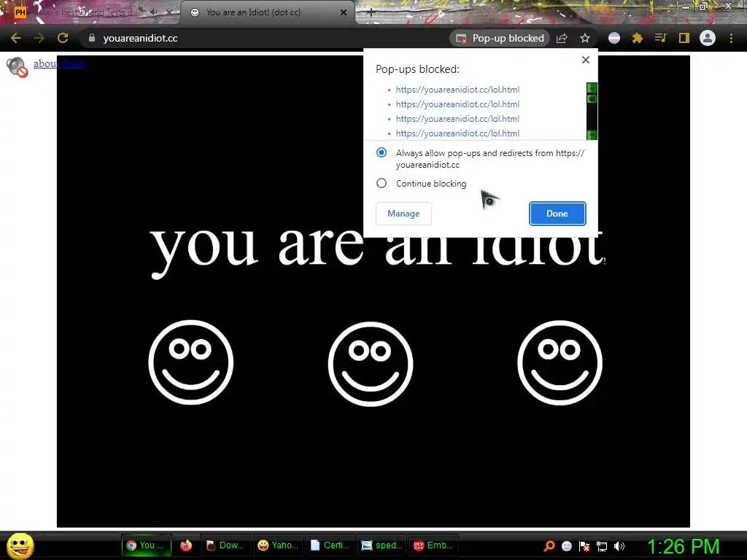The height and width of the screenshot is (560, 747).
Task: Close the 'You are an Idiot!' tab
Action: point(344,12)
